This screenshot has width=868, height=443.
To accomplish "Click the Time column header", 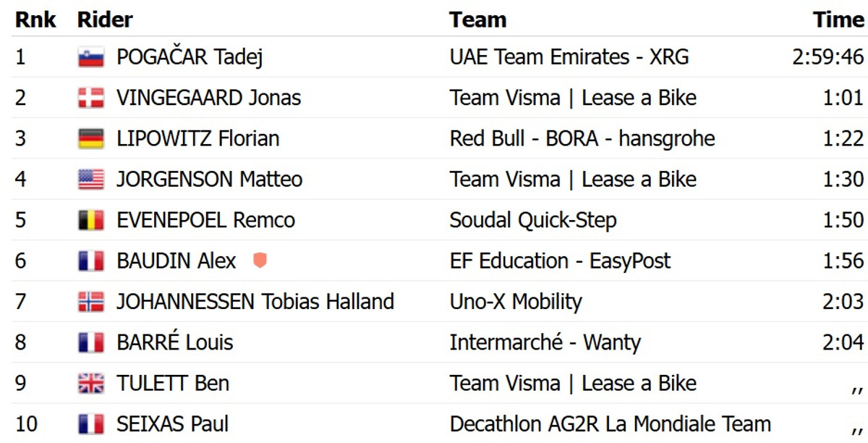I will tap(838, 20).
